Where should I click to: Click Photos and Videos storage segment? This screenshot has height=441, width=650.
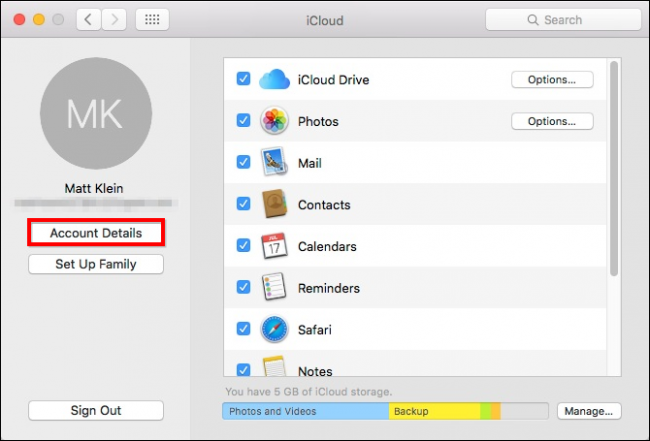306,411
